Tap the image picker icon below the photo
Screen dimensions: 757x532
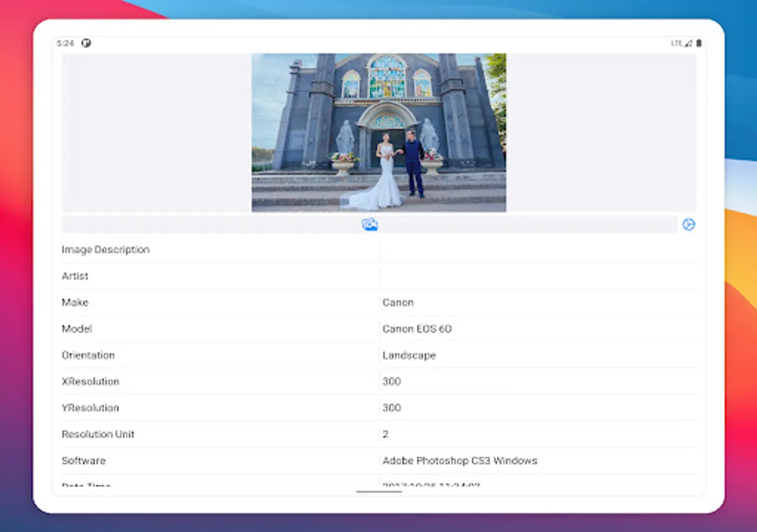pyautogui.click(x=370, y=225)
